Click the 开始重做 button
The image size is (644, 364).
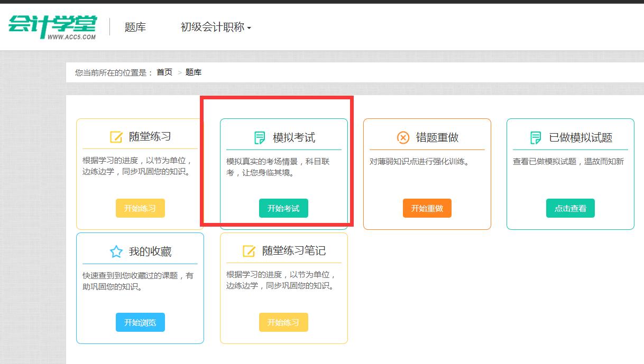(x=427, y=208)
